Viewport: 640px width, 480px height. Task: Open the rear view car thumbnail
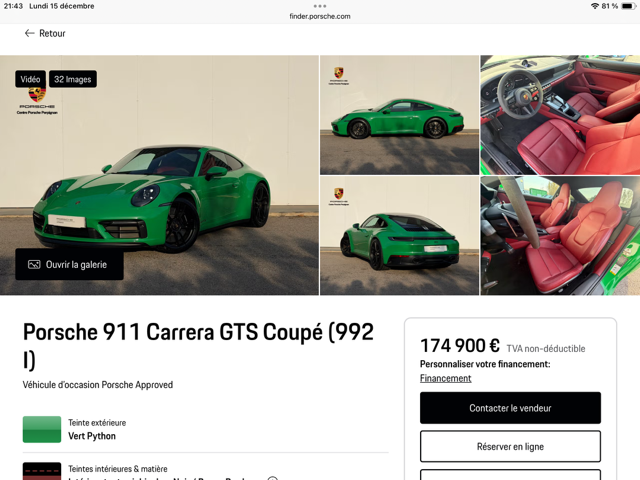(x=399, y=236)
